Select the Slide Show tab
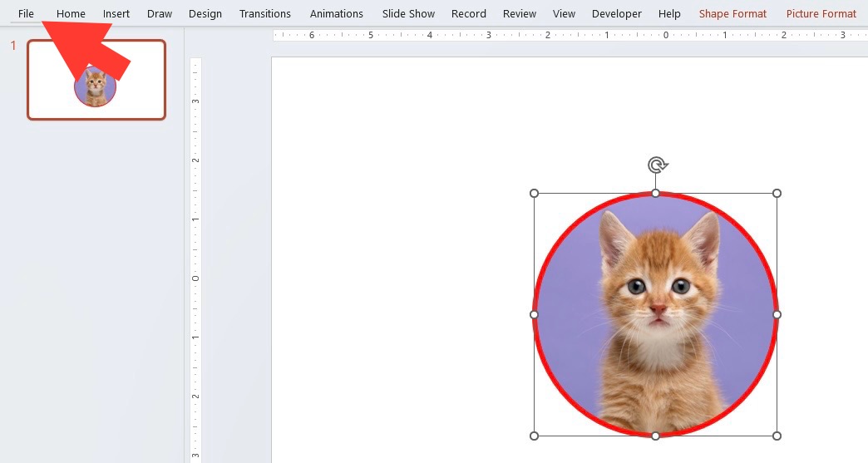Image resolution: width=868 pixels, height=463 pixels. (408, 14)
